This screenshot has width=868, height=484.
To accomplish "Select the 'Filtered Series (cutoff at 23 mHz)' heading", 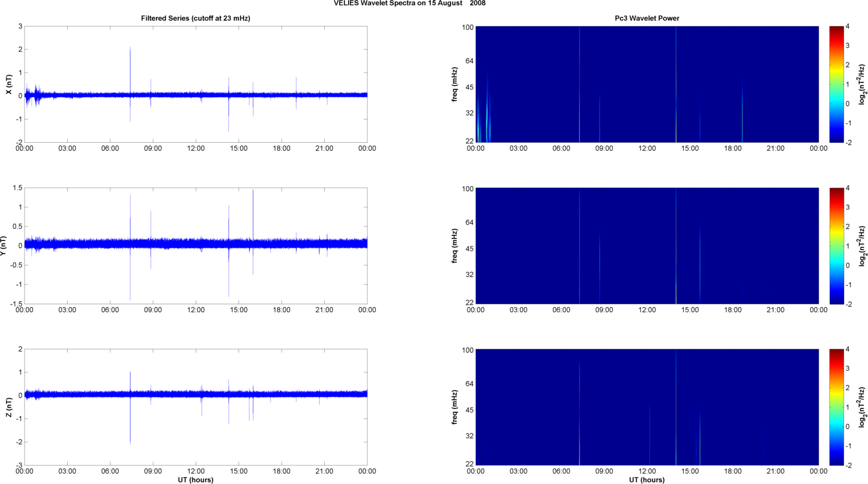I will pyautogui.click(x=196, y=18).
